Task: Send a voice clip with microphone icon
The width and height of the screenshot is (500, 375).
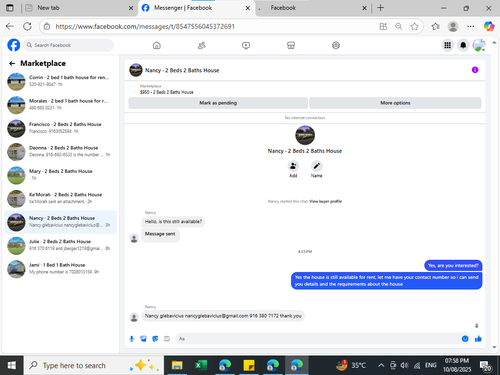Action: tap(132, 339)
